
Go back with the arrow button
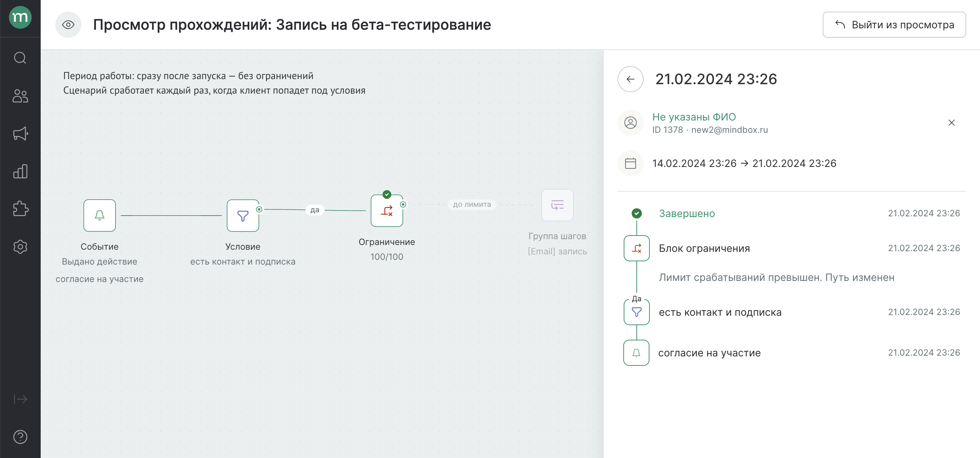[630, 79]
